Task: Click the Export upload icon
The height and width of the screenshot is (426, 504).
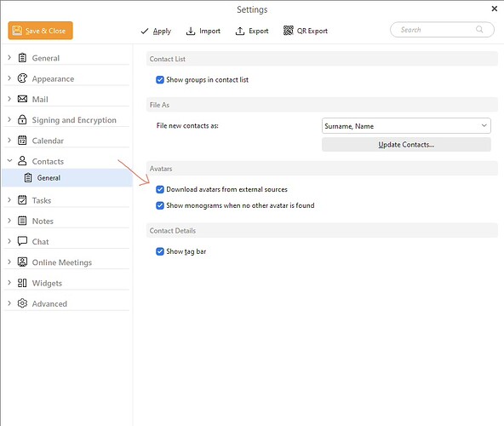Action: [x=240, y=31]
